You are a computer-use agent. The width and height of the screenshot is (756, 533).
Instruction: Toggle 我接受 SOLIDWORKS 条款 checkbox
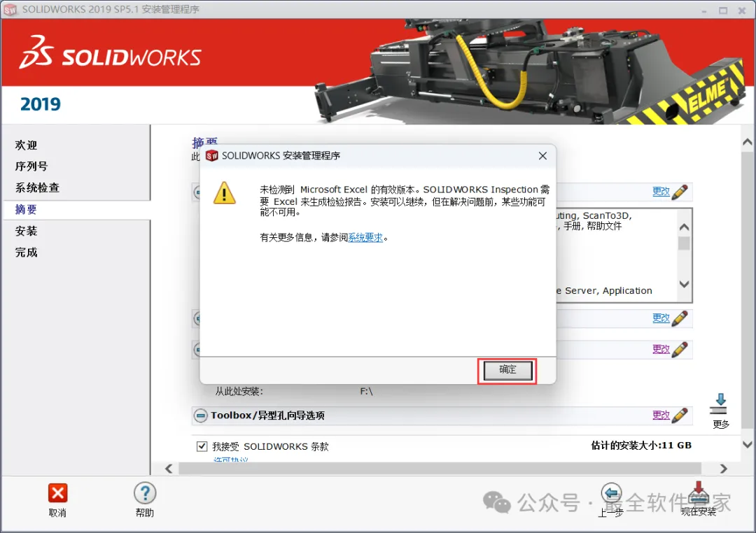pyautogui.click(x=202, y=446)
